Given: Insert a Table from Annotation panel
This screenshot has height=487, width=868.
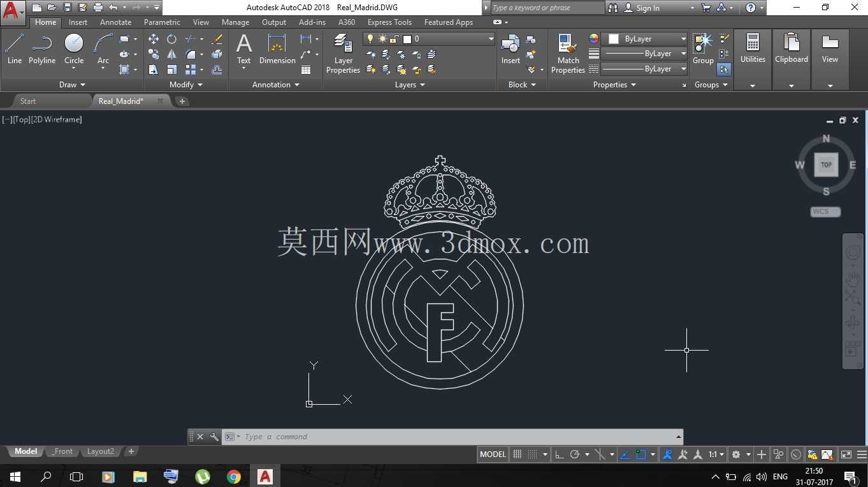Looking at the screenshot, I should (306, 69).
